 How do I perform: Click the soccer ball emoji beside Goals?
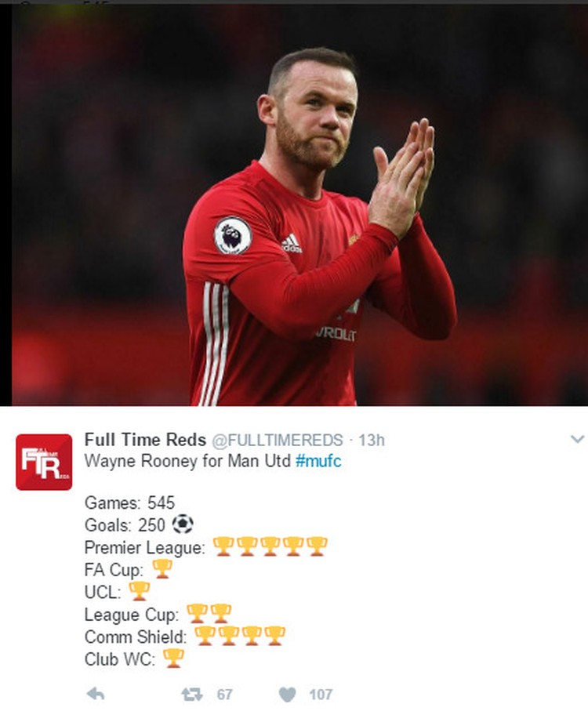coord(183,524)
